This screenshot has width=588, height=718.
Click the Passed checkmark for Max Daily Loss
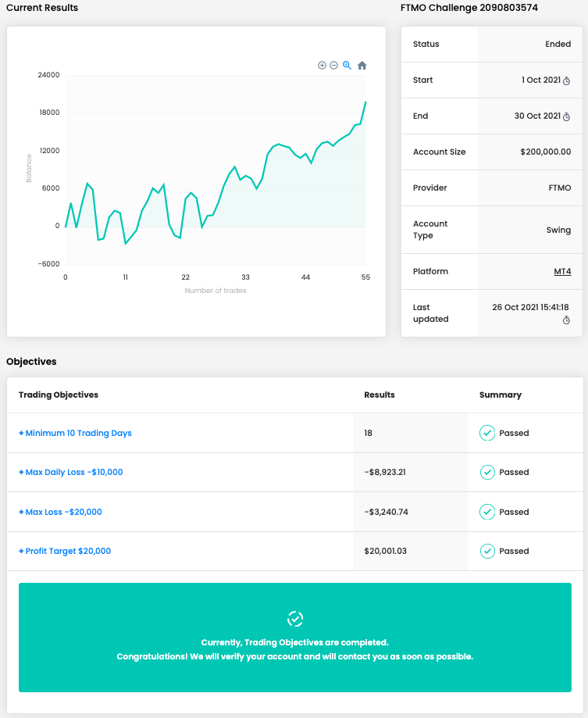487,472
